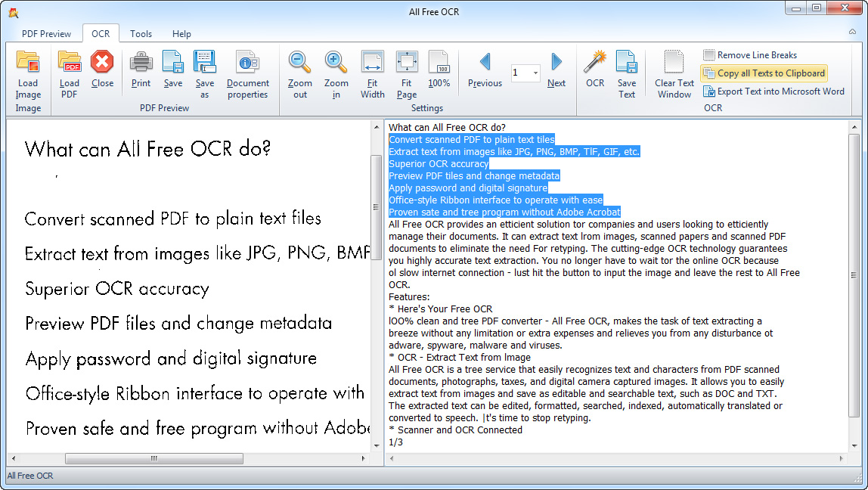Click the 'All Free OCR' status bar text
The width and height of the screenshot is (868, 490).
click(30, 476)
